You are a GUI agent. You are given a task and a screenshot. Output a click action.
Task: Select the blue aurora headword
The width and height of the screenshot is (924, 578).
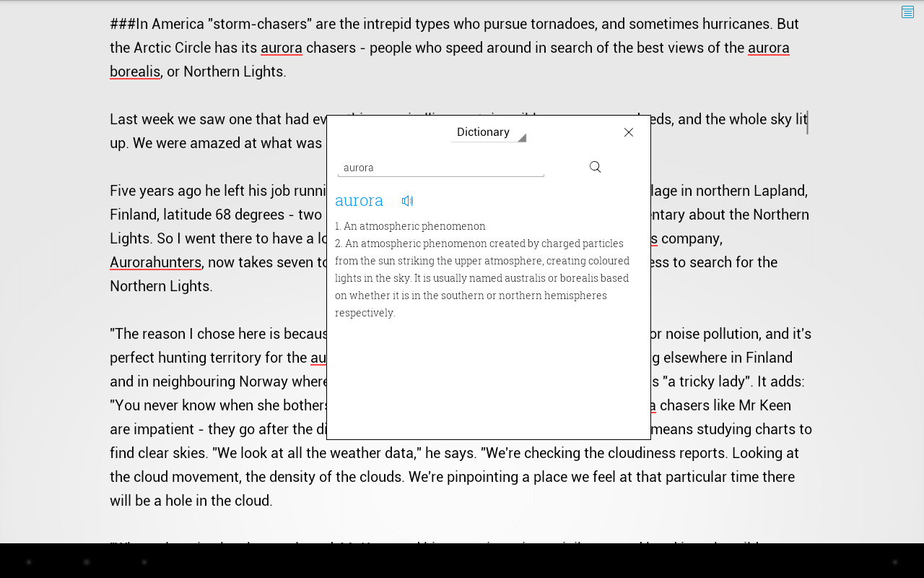359,200
